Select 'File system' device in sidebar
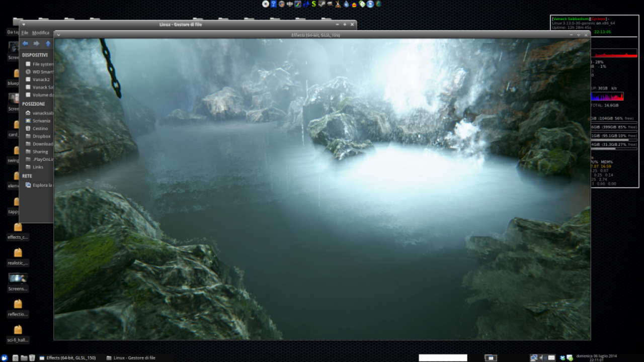This screenshot has height=362, width=644. 39,64
